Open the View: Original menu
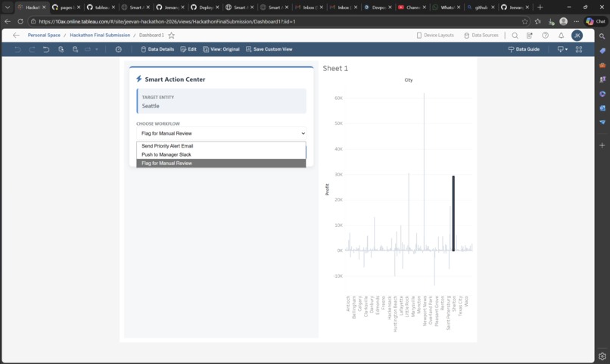Viewport: 610px width, 364px height. tap(221, 49)
